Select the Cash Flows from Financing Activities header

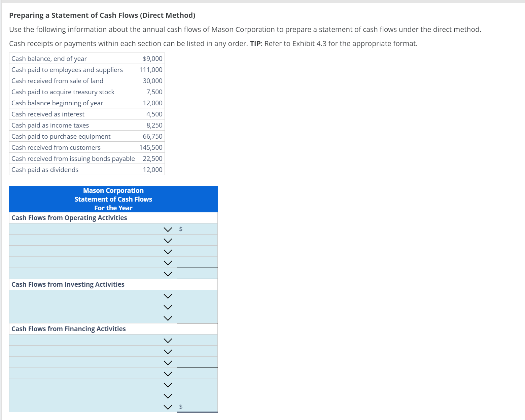[x=68, y=329]
